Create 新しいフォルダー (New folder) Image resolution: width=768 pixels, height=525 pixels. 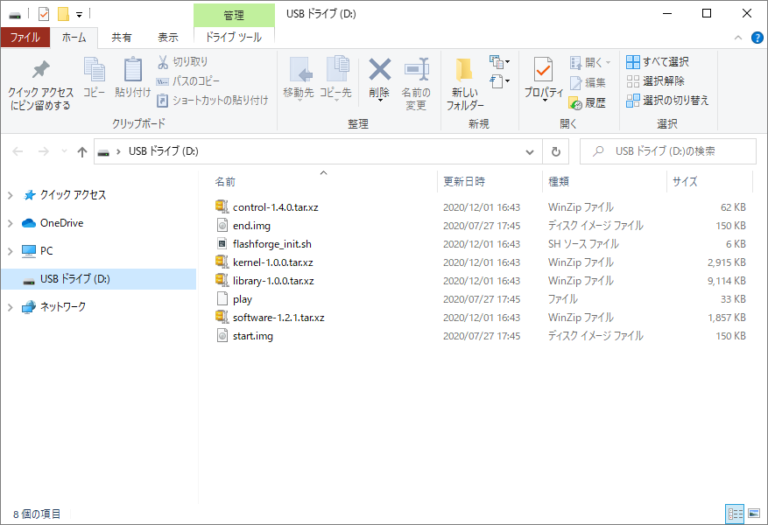point(464,84)
